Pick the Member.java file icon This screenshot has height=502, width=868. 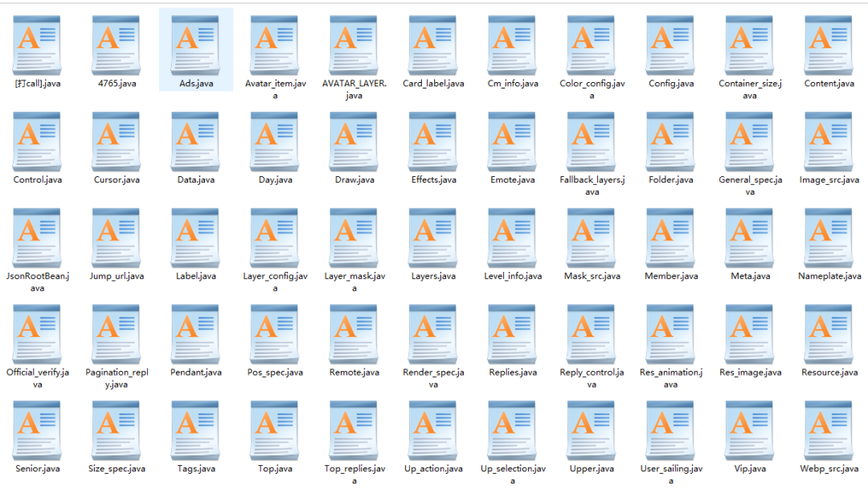[x=670, y=239]
